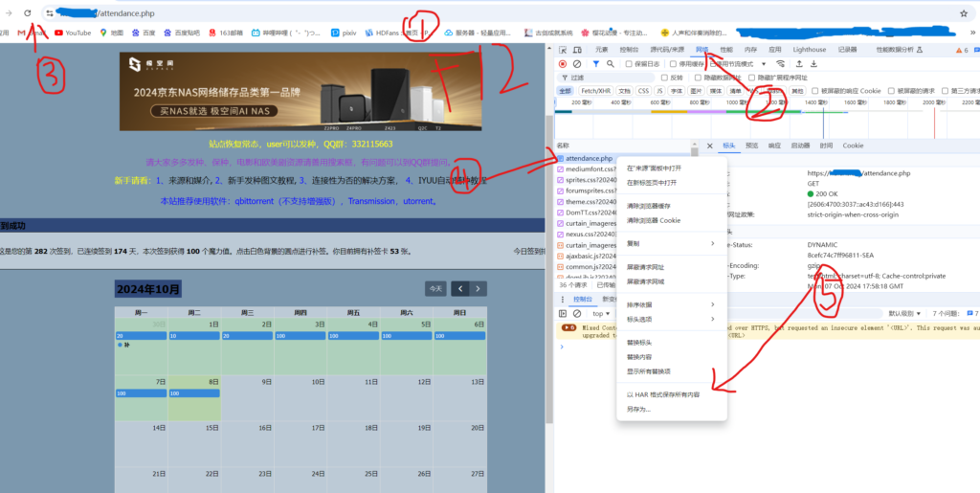
Task: Stop network recording with the red record icon
Action: 563,64
